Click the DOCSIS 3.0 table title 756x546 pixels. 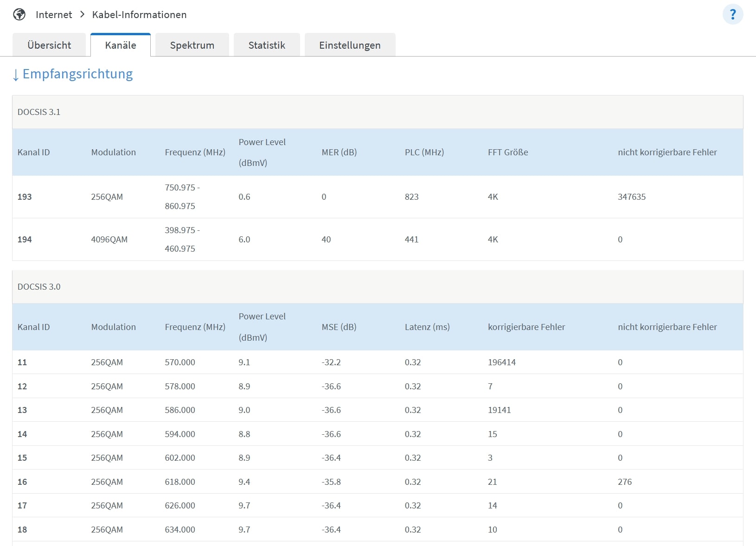click(39, 287)
